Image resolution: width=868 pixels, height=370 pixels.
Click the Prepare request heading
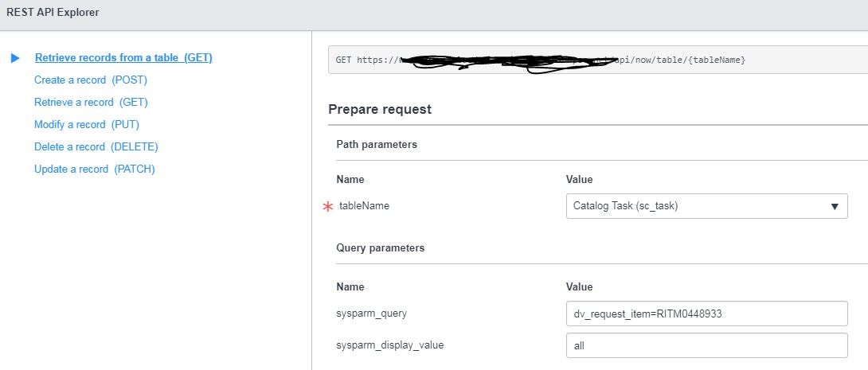pos(380,109)
